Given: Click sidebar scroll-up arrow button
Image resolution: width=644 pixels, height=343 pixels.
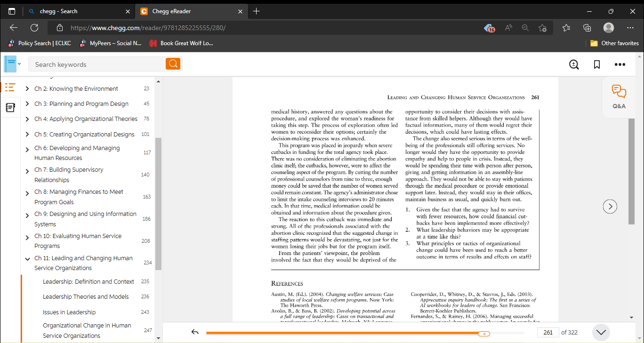Looking at the screenshot, I should point(158,81).
